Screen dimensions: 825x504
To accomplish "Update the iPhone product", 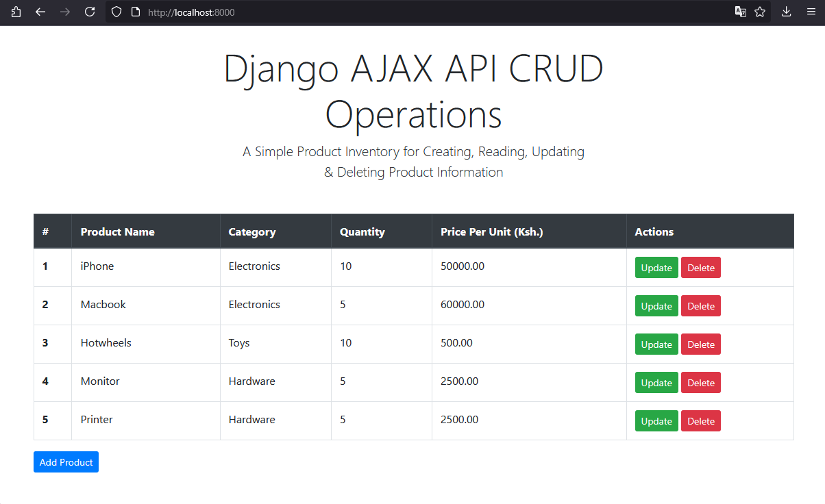I will 656,268.
